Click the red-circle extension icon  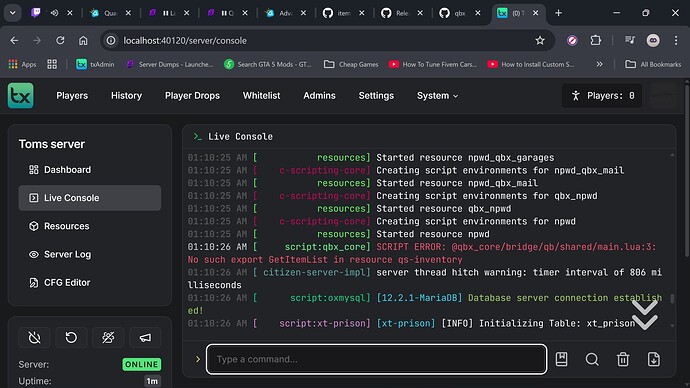pyautogui.click(x=572, y=40)
